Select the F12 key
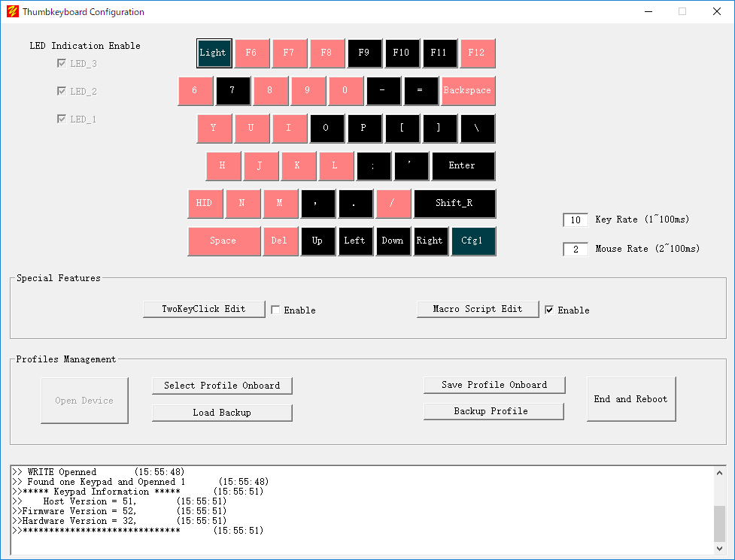This screenshot has height=560, width=735. click(x=477, y=53)
